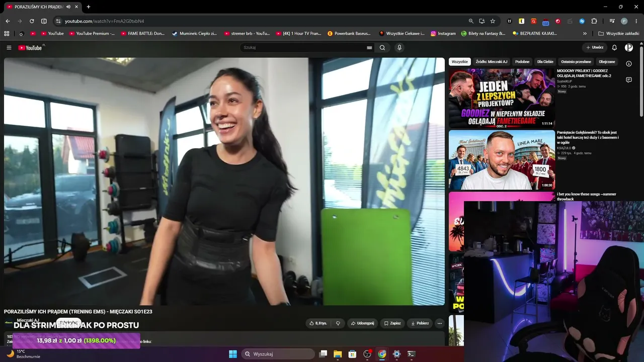Click the Utwórz create button
The height and width of the screenshot is (362, 644).
pyautogui.click(x=594, y=48)
